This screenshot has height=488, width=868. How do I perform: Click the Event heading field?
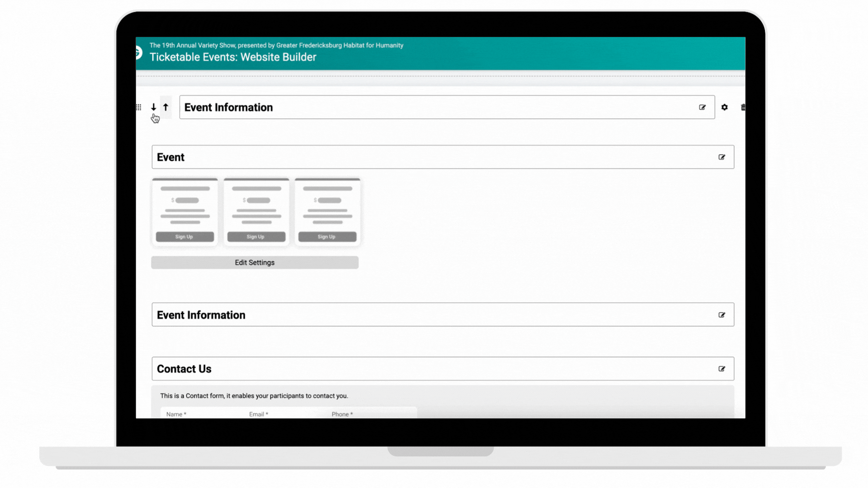(x=443, y=157)
